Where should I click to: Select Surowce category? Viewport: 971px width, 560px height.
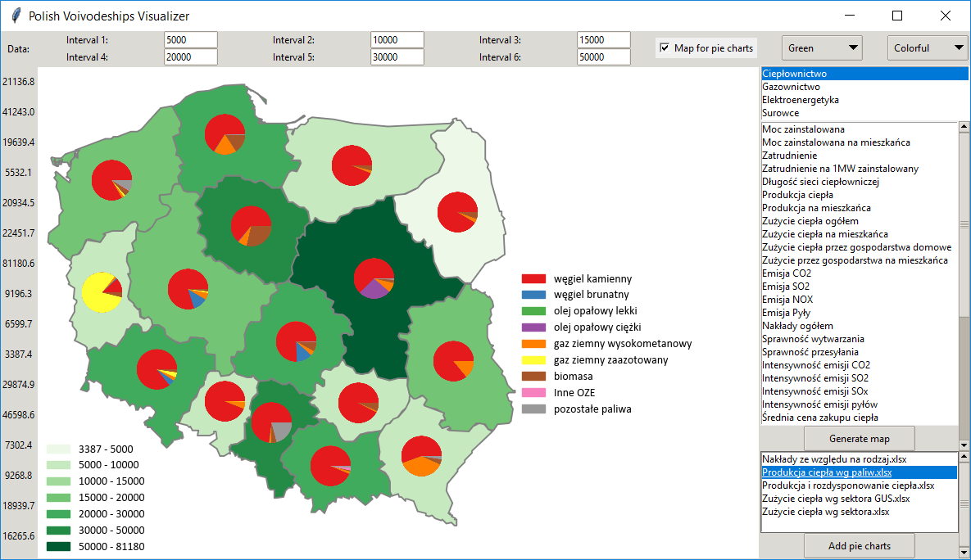pyautogui.click(x=864, y=113)
